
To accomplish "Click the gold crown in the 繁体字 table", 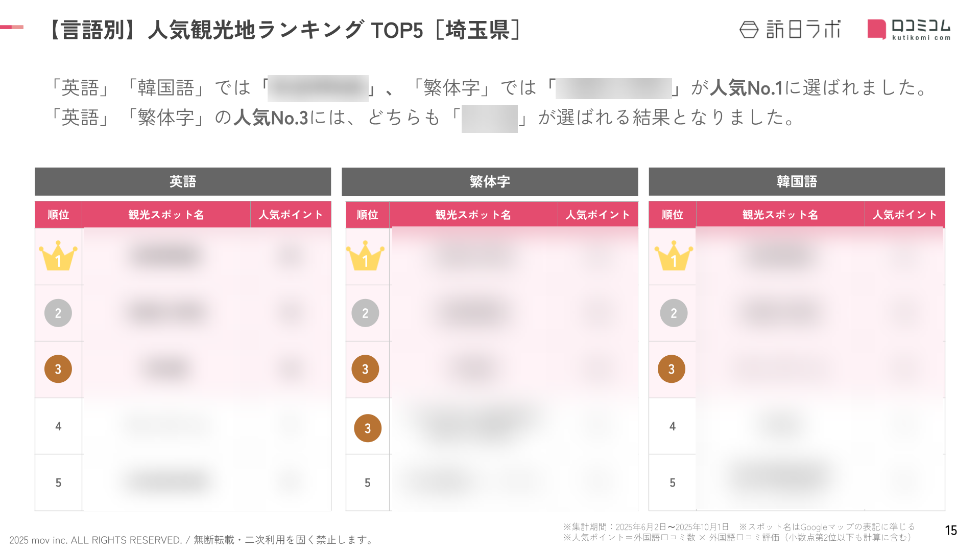I will tap(365, 256).
